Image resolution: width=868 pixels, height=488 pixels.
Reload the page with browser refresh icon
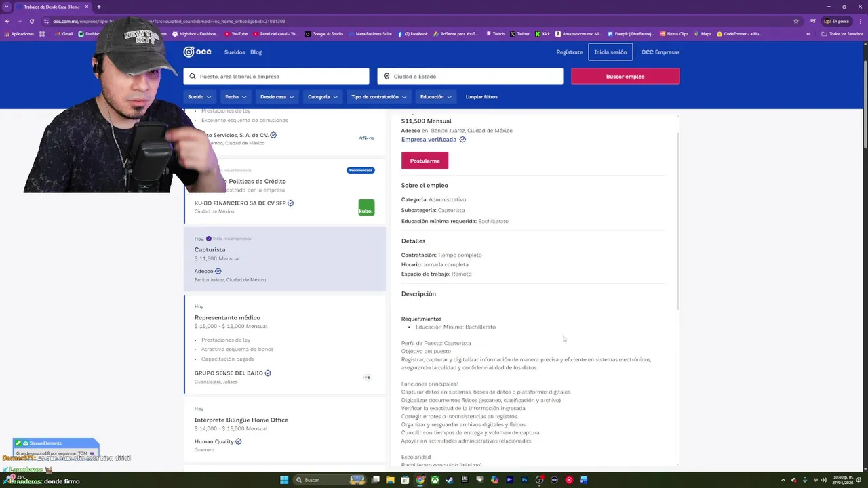[31, 21]
